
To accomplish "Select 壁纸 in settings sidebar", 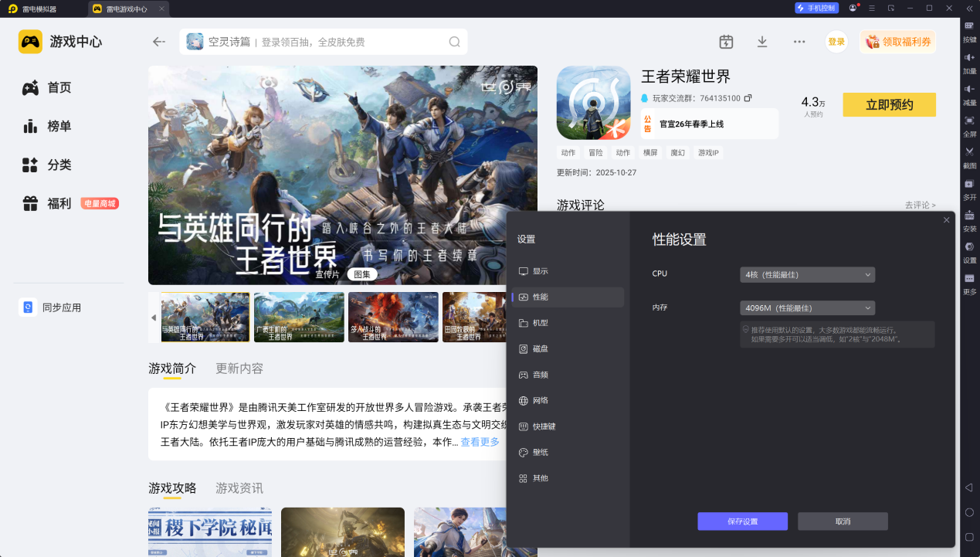I will [x=568, y=453].
